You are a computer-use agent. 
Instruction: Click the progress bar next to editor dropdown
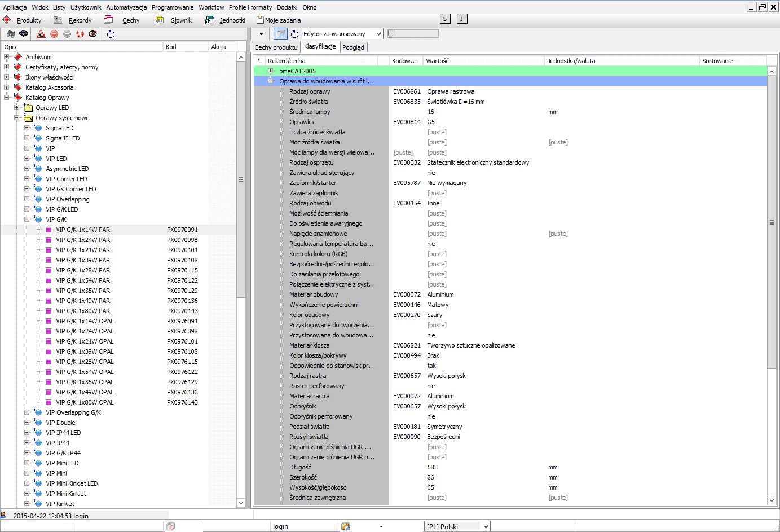coord(413,34)
